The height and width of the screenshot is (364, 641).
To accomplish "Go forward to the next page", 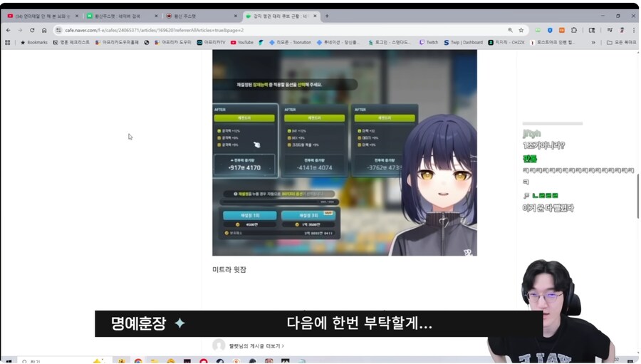I will pos(20,30).
